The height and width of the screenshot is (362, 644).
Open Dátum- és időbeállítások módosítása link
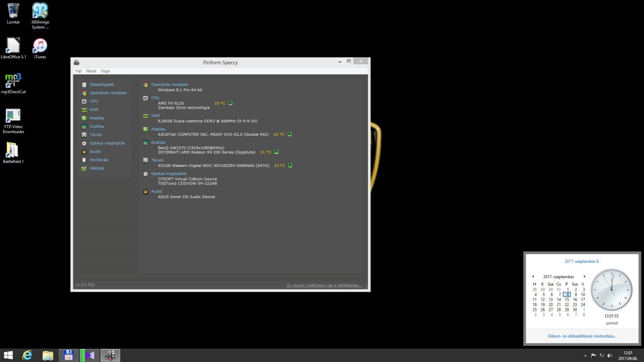pyautogui.click(x=582, y=336)
